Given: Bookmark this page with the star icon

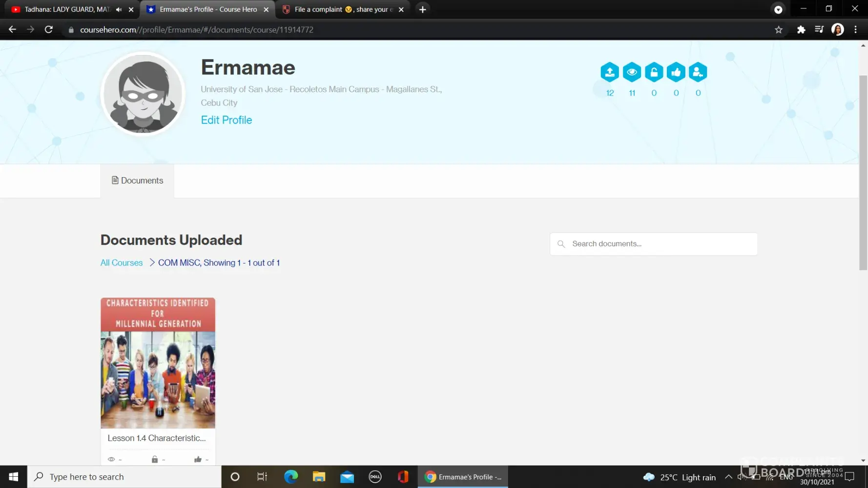Looking at the screenshot, I should coord(778,30).
